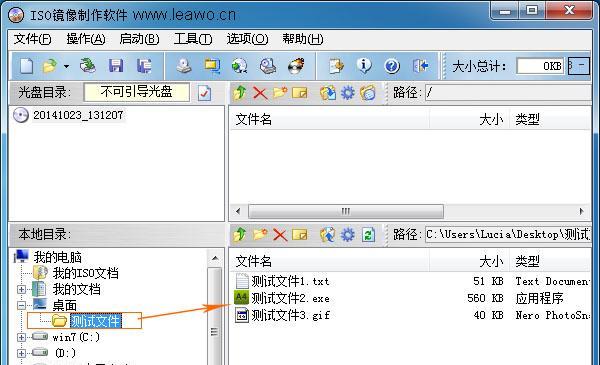Toggle the boot properties checkmark icon
Screen dimensions: 600x365
(204, 93)
